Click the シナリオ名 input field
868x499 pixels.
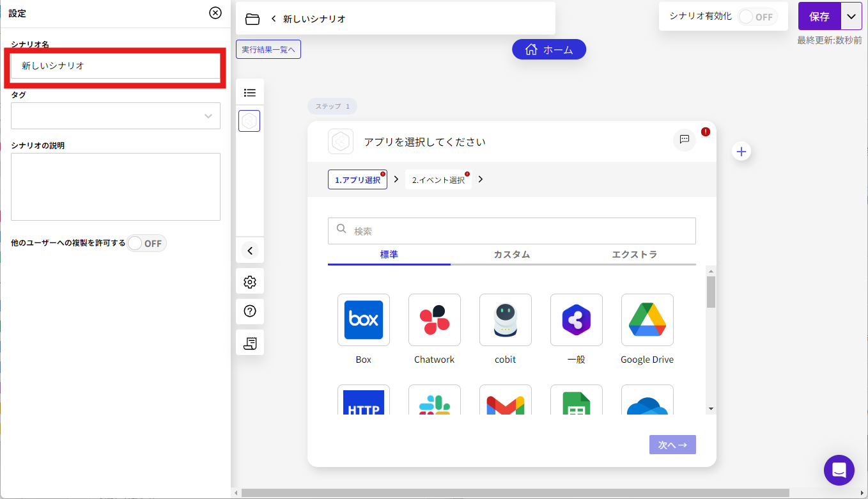coord(116,66)
